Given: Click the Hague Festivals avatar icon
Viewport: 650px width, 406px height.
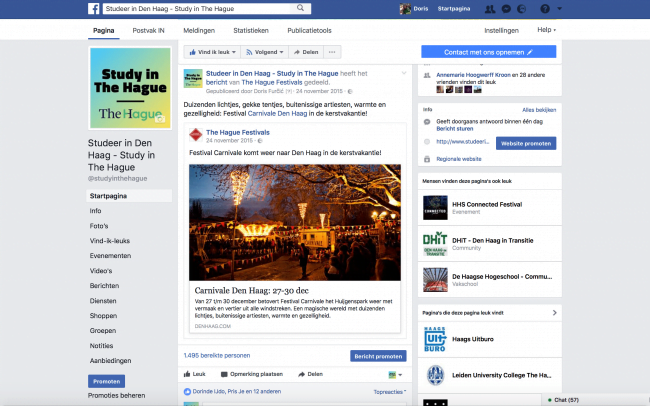Looking at the screenshot, I should coord(197,135).
